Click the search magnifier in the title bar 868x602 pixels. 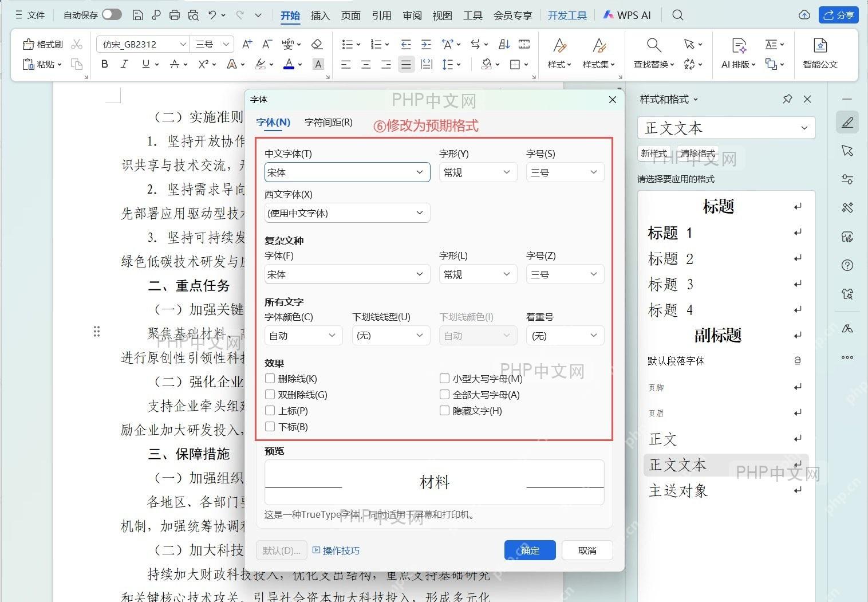pyautogui.click(x=678, y=15)
